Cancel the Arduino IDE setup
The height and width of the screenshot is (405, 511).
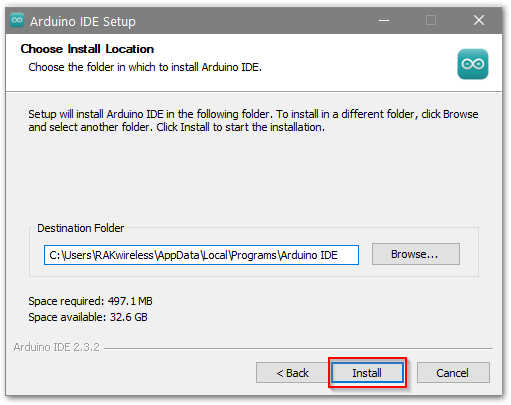click(453, 373)
